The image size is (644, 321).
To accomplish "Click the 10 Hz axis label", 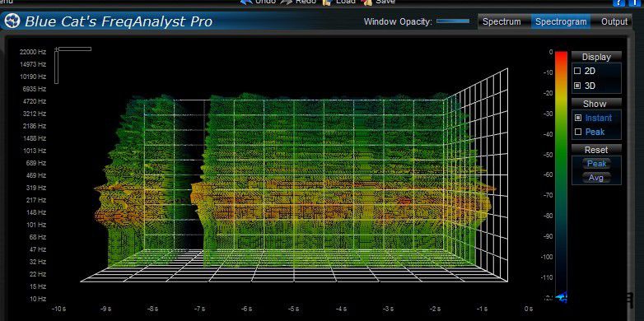I will coord(37,299).
